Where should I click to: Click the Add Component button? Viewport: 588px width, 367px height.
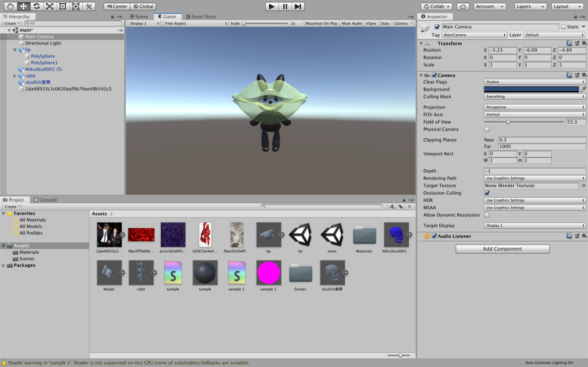point(502,249)
